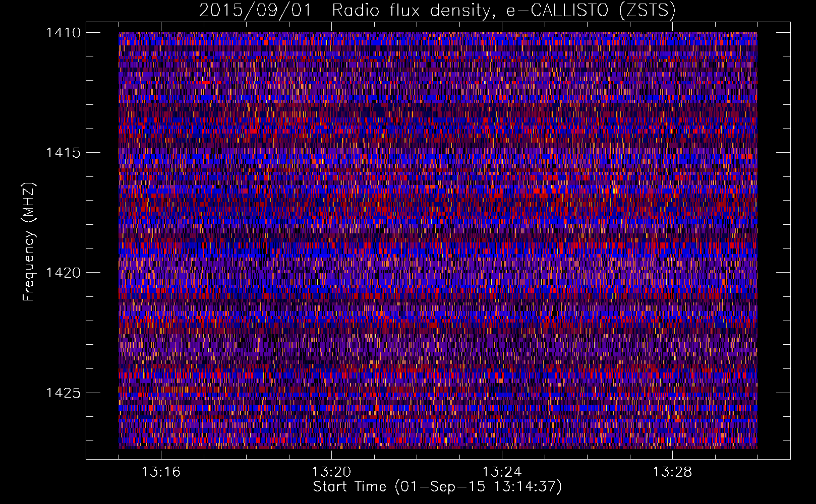The height and width of the screenshot is (504, 816).
Task: Select the 1420 frequency axis label
Action: point(63,273)
